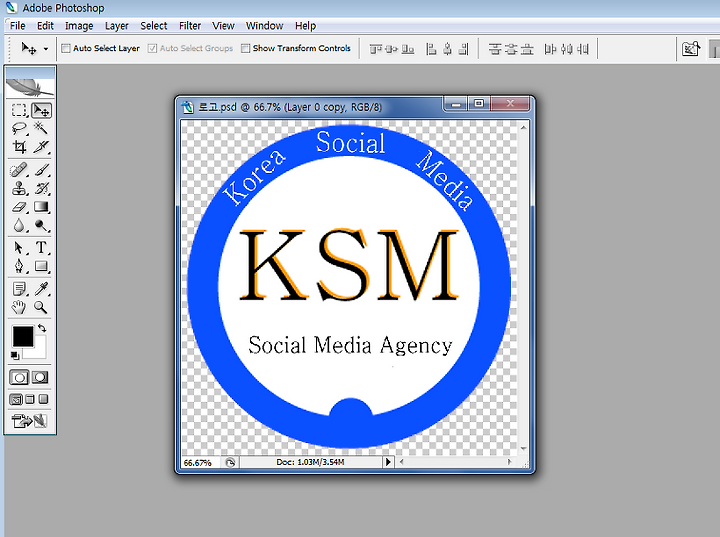The width and height of the screenshot is (720, 537).
Task: Select the Hand tool
Action: click(19, 307)
